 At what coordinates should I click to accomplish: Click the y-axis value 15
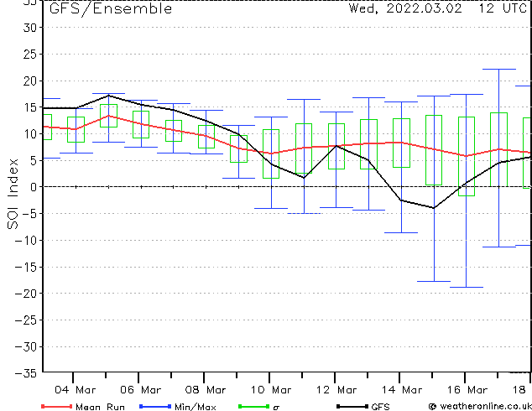tap(30, 107)
